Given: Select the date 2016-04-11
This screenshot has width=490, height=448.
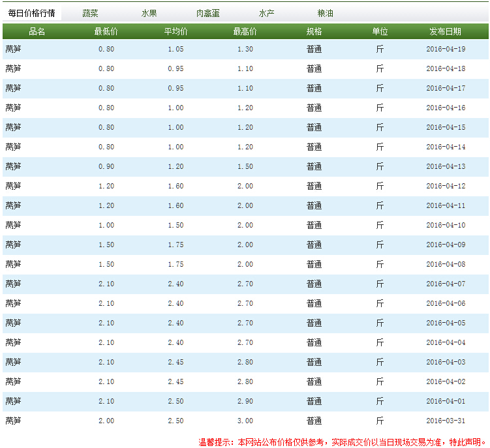Looking at the screenshot, I should click(x=446, y=205).
